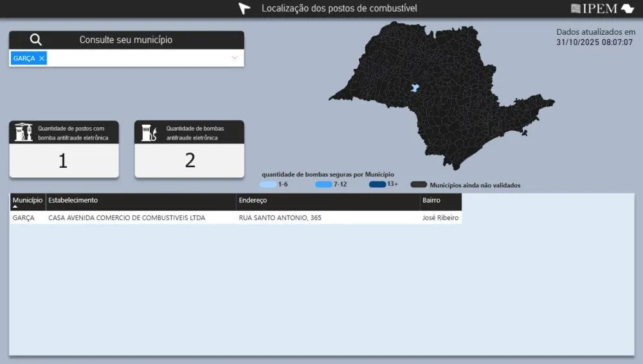The height and width of the screenshot is (364, 643).
Task: Sort table by the Endereço column header
Action: point(253,201)
